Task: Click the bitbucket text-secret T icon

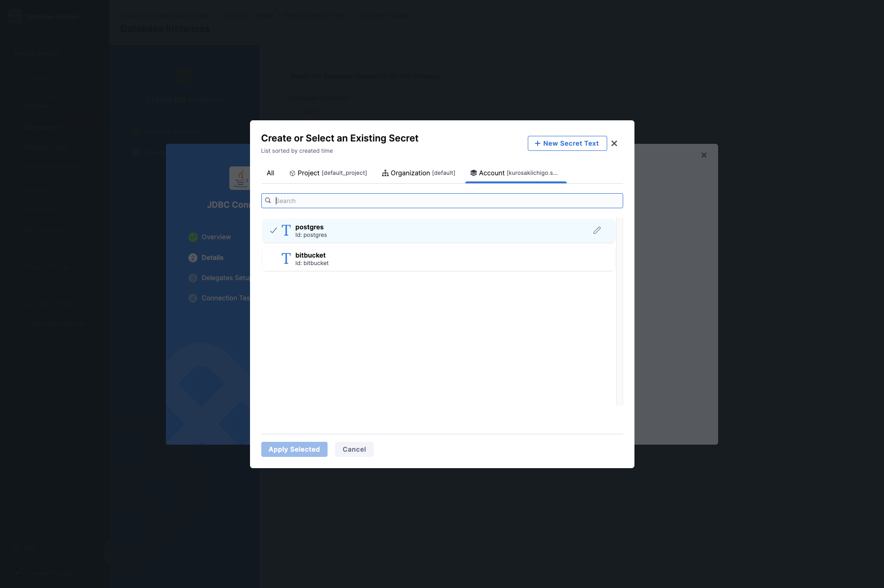Action: [286, 259]
